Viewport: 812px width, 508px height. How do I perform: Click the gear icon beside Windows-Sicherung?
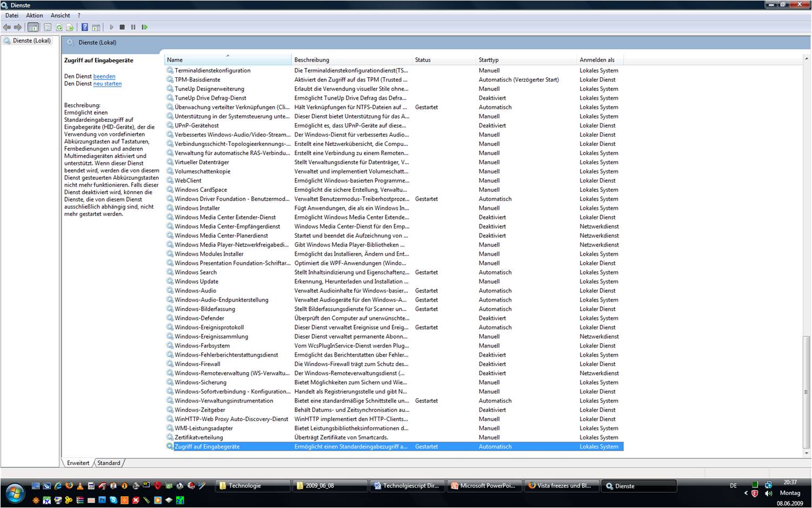[x=170, y=382]
